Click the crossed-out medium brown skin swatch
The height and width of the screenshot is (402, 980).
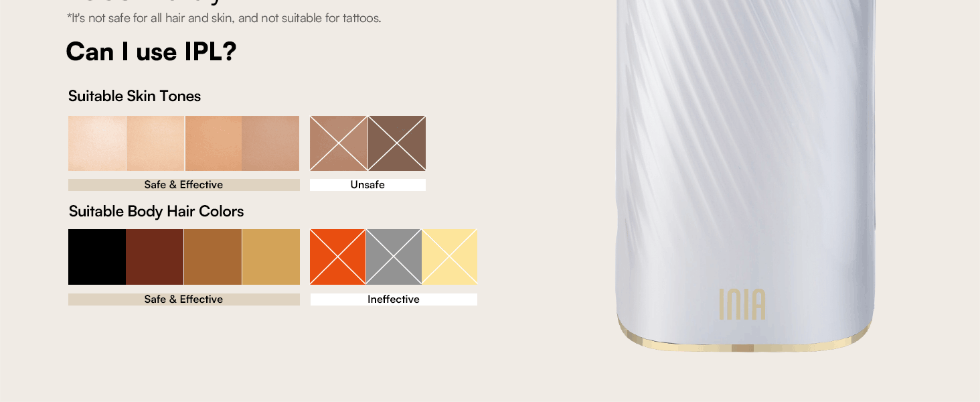pyautogui.click(x=339, y=143)
